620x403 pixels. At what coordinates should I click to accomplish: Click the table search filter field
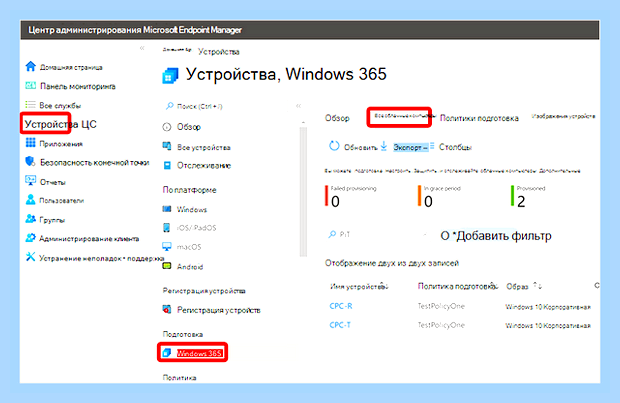pos(378,234)
